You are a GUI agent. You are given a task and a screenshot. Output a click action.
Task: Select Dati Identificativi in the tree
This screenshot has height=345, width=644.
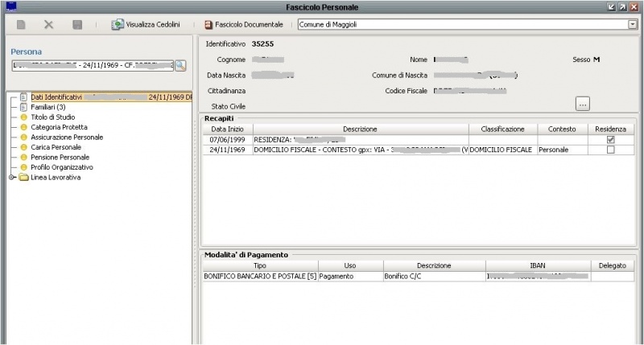pyautogui.click(x=56, y=97)
